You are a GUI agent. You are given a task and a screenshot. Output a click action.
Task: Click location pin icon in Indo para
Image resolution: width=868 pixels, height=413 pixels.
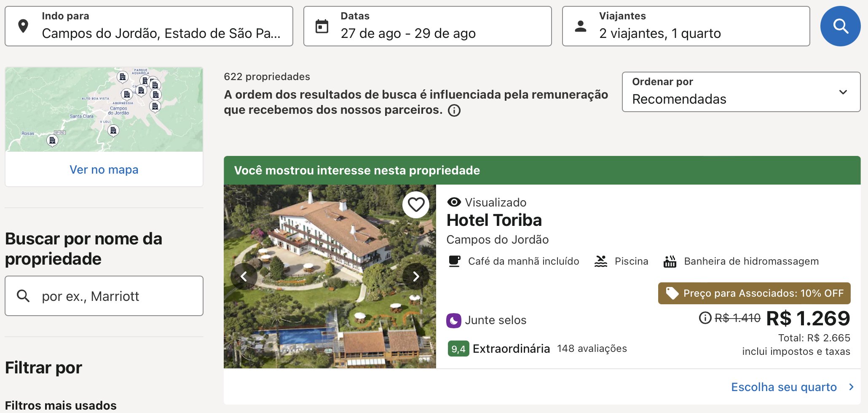[24, 26]
